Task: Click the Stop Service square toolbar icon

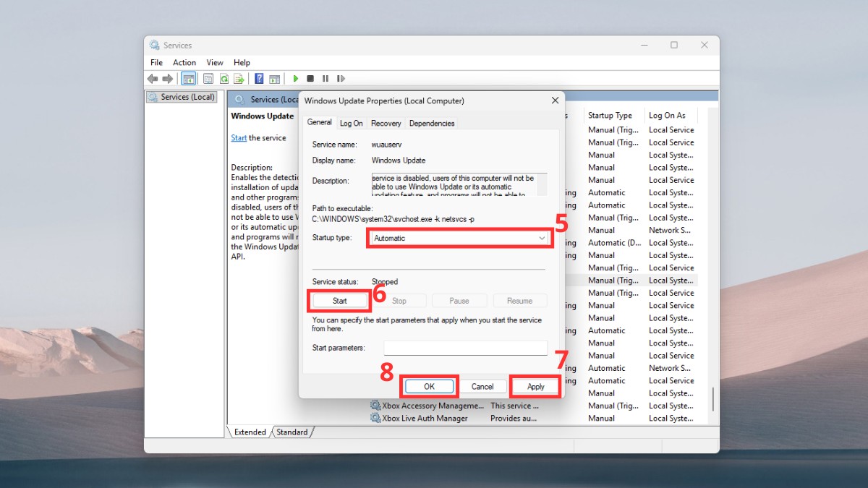Action: coord(310,79)
